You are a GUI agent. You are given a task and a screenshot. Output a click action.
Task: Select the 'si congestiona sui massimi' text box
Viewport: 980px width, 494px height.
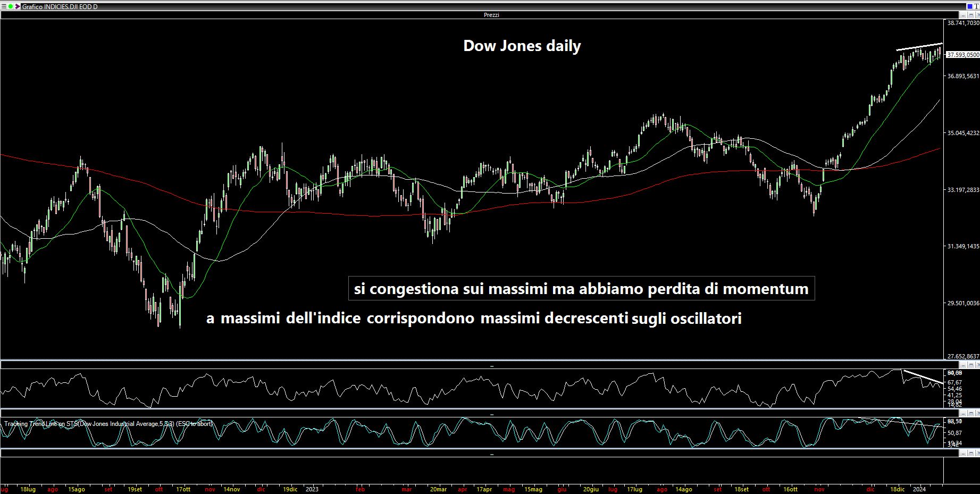(x=581, y=288)
